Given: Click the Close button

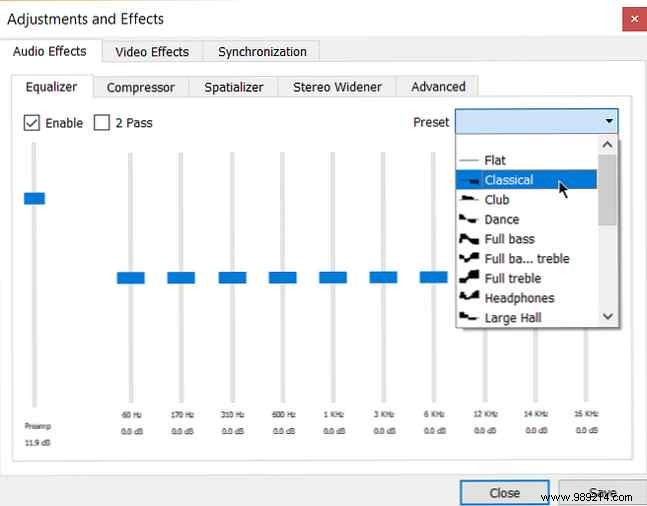Looking at the screenshot, I should coord(505,493).
